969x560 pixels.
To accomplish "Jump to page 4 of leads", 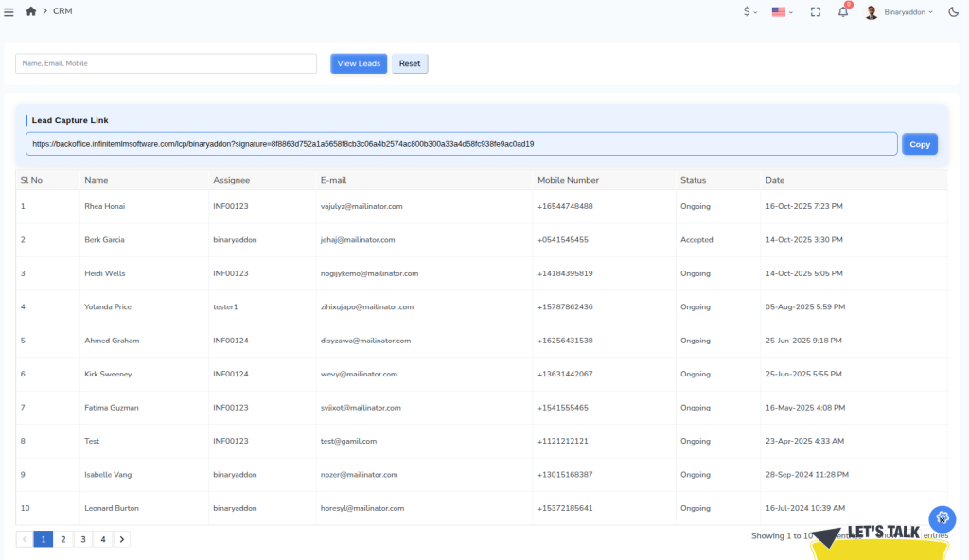I will click(x=102, y=539).
